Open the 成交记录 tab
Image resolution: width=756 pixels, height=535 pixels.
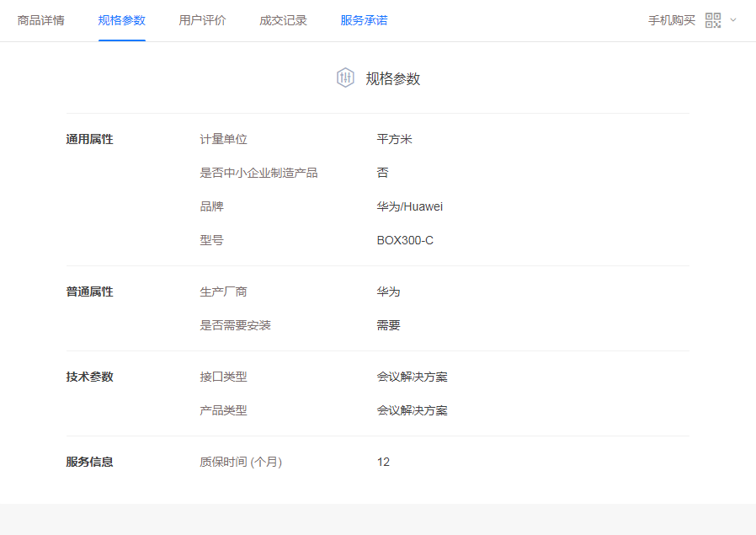(283, 20)
